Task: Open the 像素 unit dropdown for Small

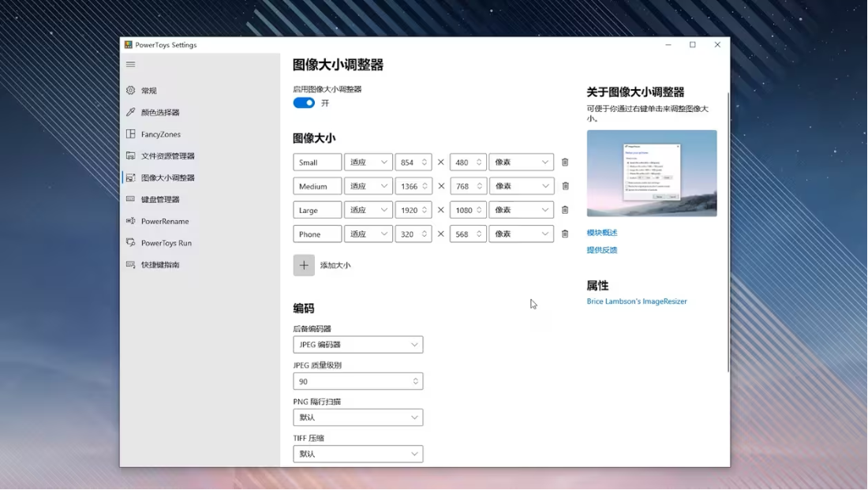Action: point(522,163)
